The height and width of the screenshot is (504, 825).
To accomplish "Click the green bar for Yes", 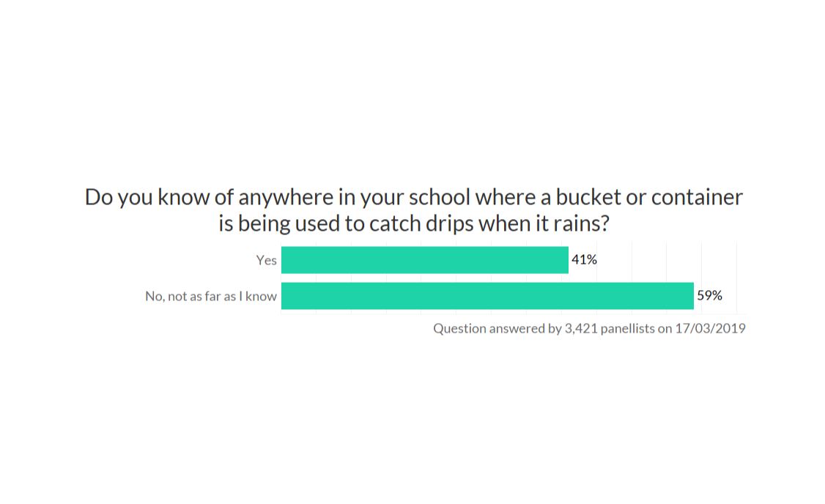I will click(x=425, y=260).
